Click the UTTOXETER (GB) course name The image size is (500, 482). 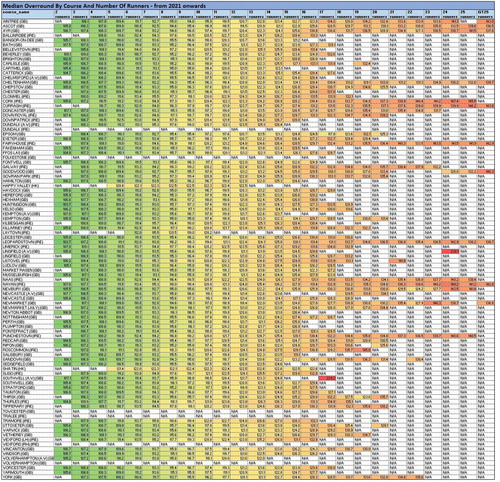point(17,426)
